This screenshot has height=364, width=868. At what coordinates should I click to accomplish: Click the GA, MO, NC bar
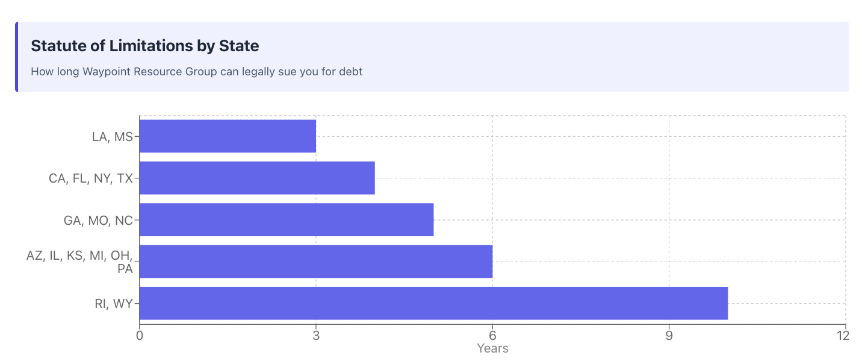[287, 220]
